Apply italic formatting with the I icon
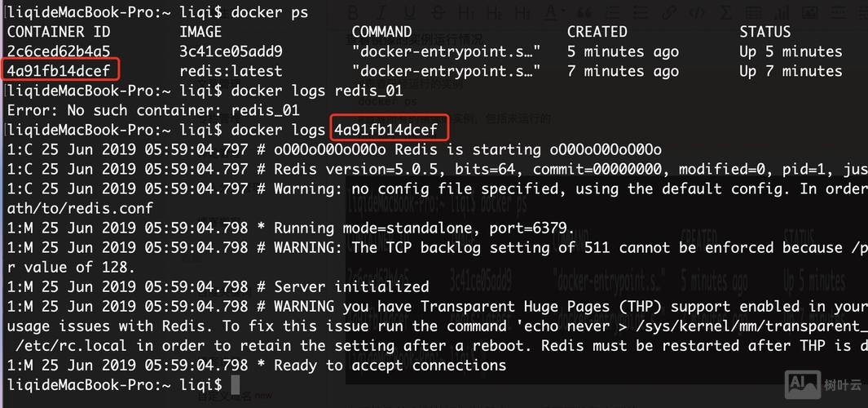Image resolution: width=868 pixels, height=408 pixels. pyautogui.click(x=381, y=13)
